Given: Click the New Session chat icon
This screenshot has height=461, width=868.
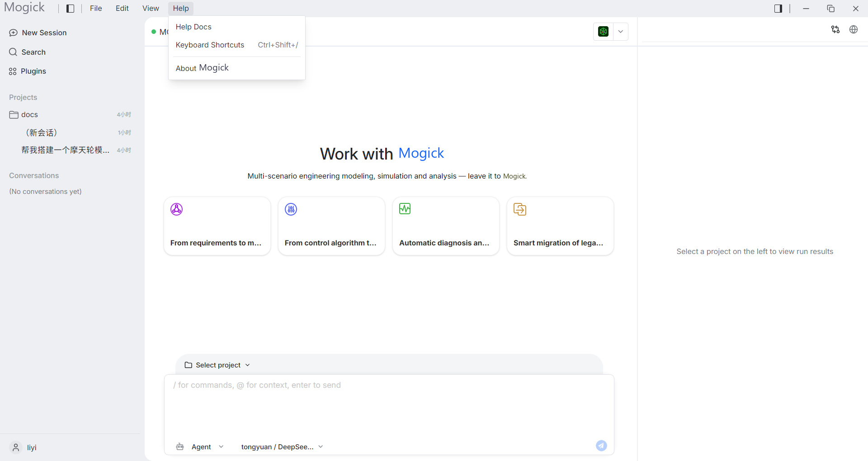Looking at the screenshot, I should click(x=13, y=33).
